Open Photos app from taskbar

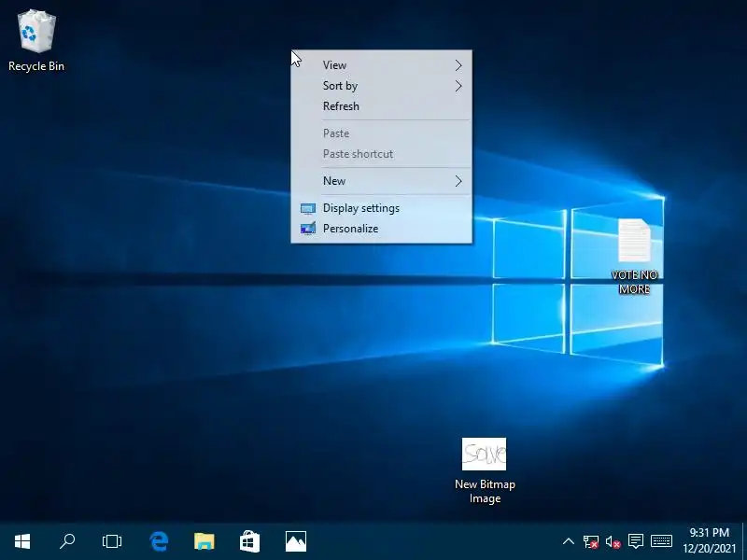[x=296, y=541]
